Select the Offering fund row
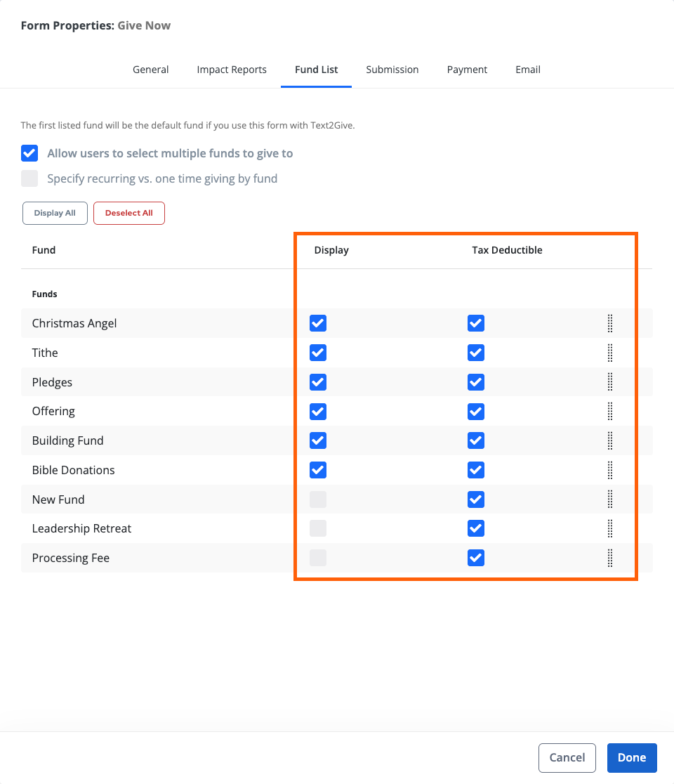The image size is (674, 784). [x=52, y=412]
